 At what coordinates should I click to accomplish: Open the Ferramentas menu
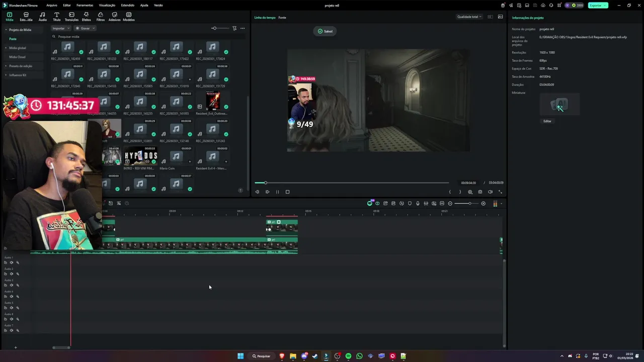pos(85,5)
